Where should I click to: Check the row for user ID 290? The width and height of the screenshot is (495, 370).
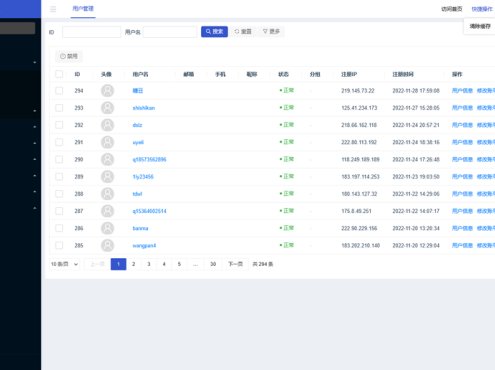pos(59,159)
